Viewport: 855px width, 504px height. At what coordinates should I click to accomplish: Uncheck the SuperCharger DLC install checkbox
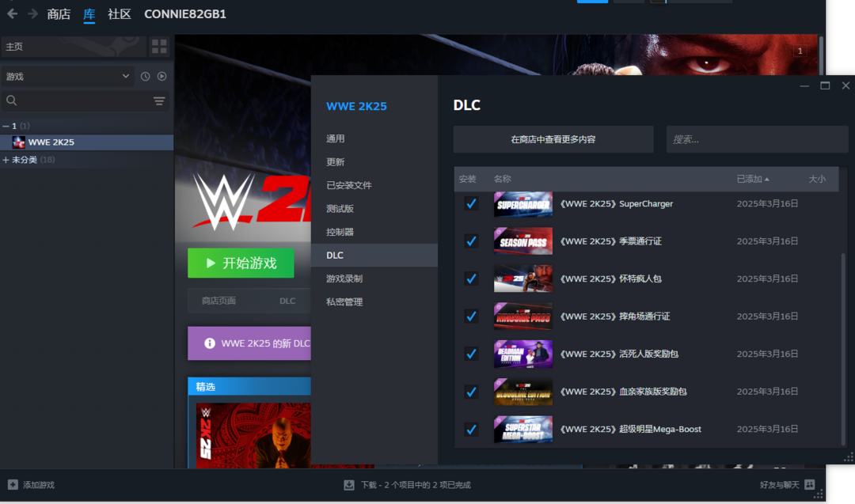click(x=471, y=204)
